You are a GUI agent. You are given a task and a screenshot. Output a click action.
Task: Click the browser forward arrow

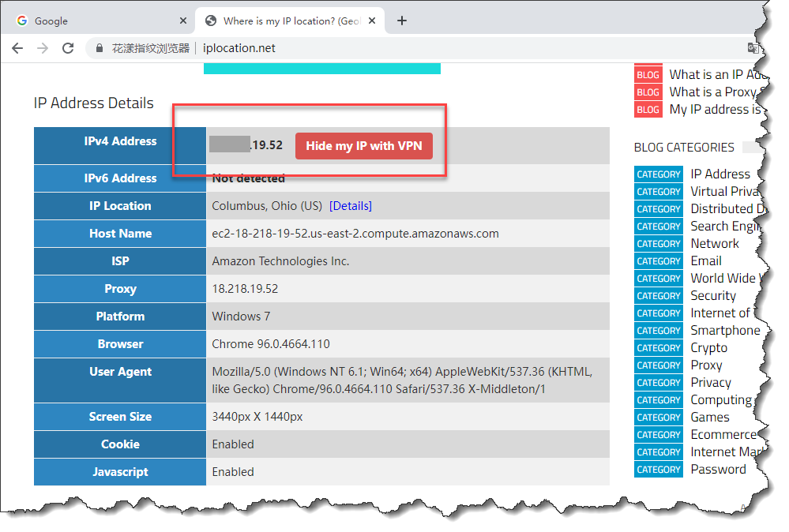43,48
